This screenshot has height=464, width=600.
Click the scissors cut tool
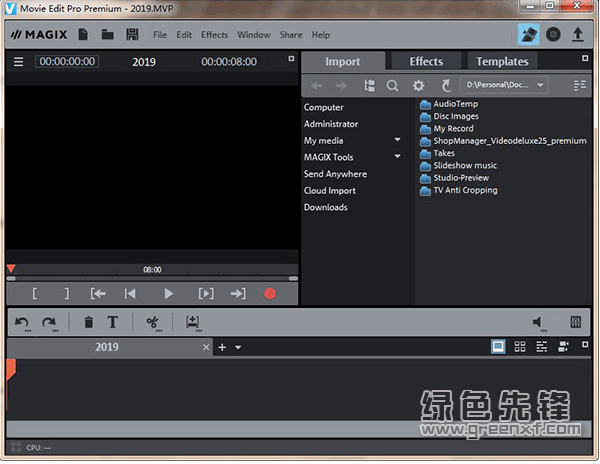tap(153, 323)
